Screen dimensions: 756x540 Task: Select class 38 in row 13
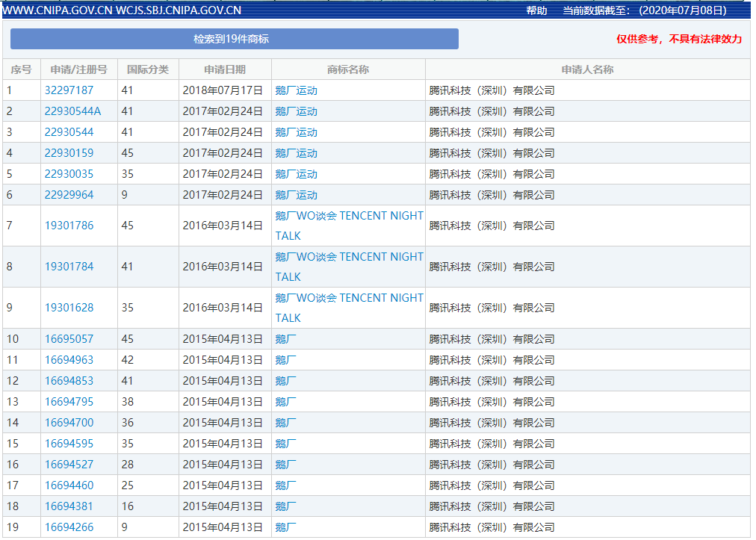tap(127, 402)
